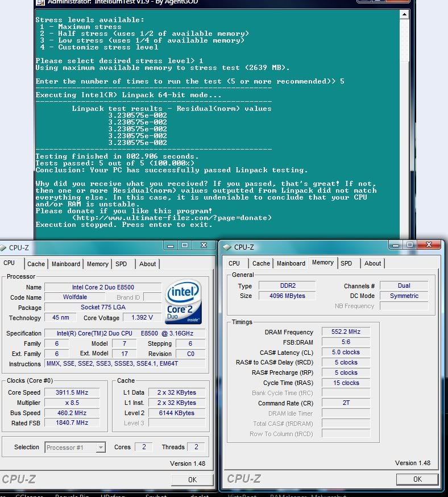Open Mainboard tab in memory window
This screenshot has width=448, height=497.
291,263
